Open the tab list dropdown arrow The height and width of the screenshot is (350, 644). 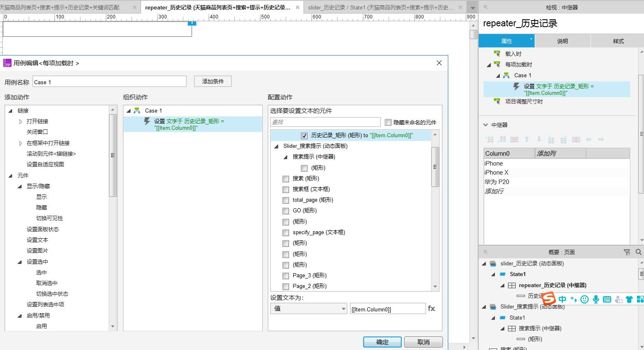coord(472,8)
